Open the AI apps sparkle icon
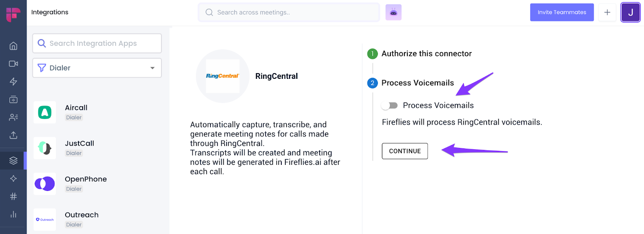The height and width of the screenshot is (234, 644). (x=13, y=178)
